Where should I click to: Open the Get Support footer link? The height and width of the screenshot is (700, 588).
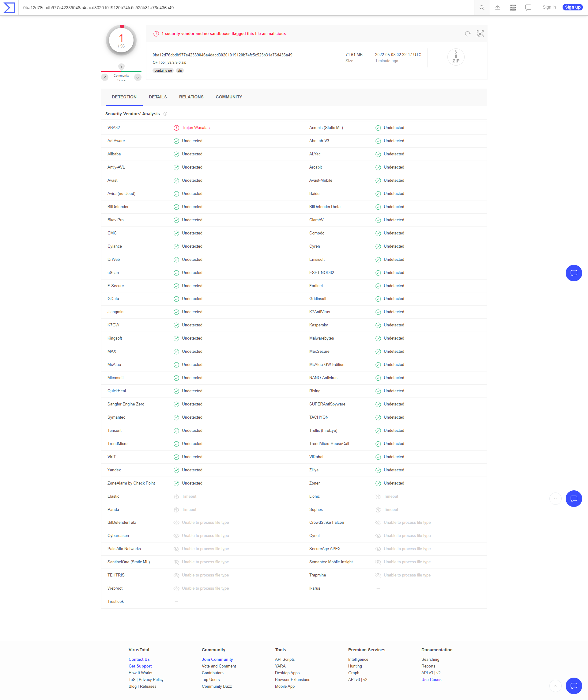coord(140,666)
